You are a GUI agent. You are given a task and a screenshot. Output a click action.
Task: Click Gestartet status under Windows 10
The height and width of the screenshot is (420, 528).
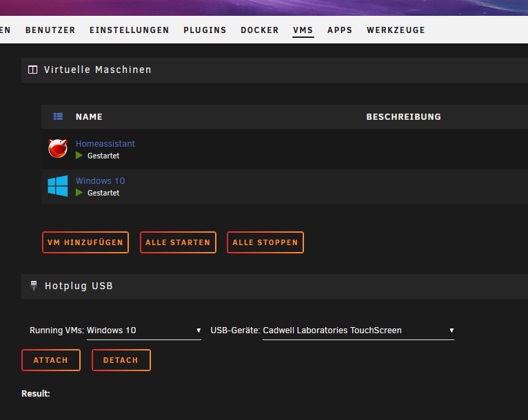pyautogui.click(x=103, y=193)
